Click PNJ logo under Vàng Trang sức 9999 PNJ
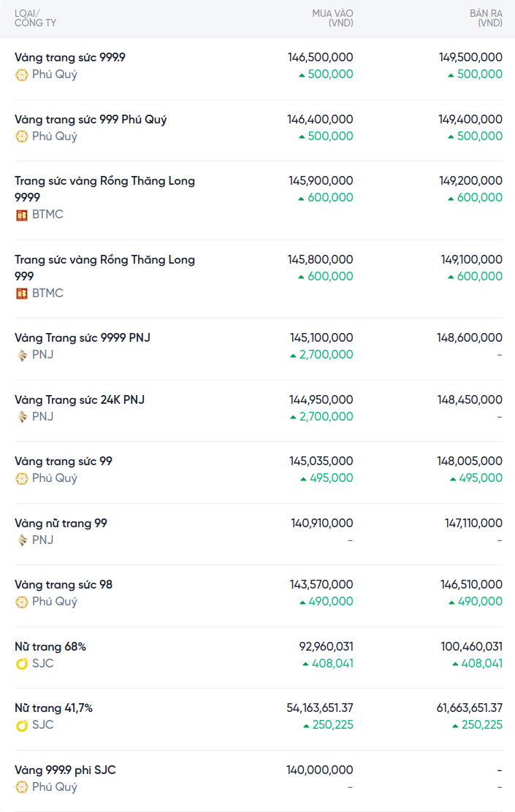Viewport: 515px width, 812px height. [22, 355]
